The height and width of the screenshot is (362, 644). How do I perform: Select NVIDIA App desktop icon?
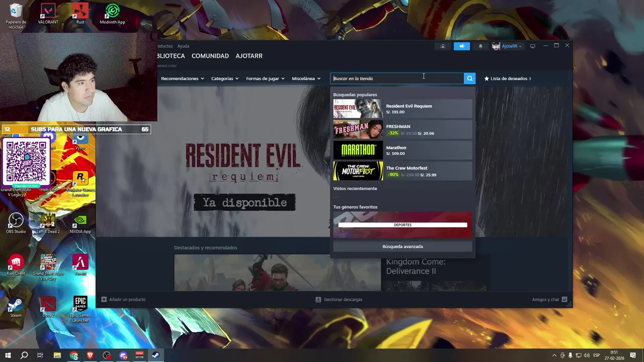(x=80, y=224)
